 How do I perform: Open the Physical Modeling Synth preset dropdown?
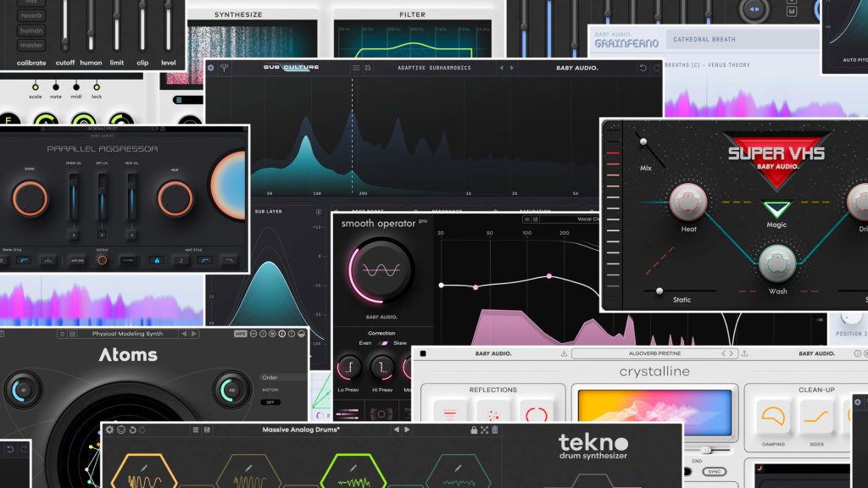coord(127,334)
